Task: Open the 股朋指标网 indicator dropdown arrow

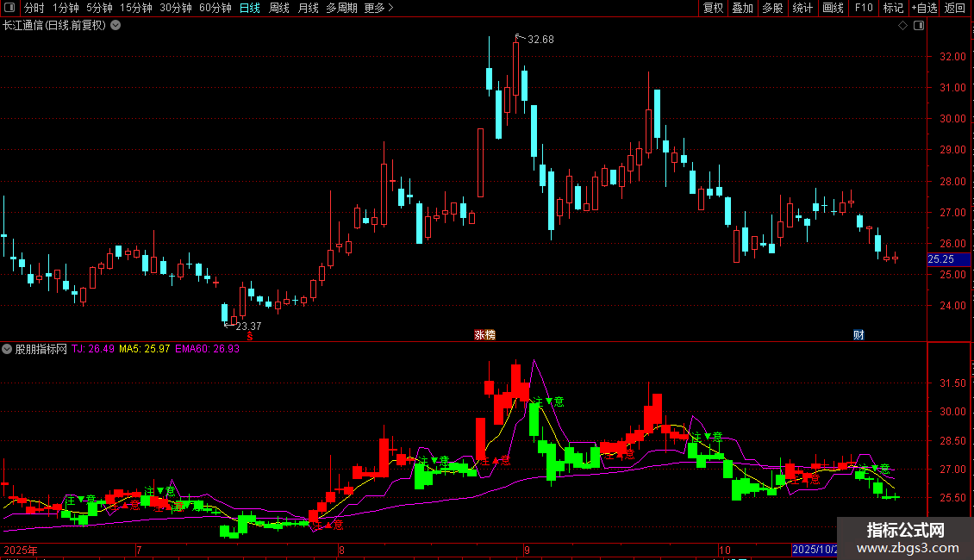Action: [7, 349]
